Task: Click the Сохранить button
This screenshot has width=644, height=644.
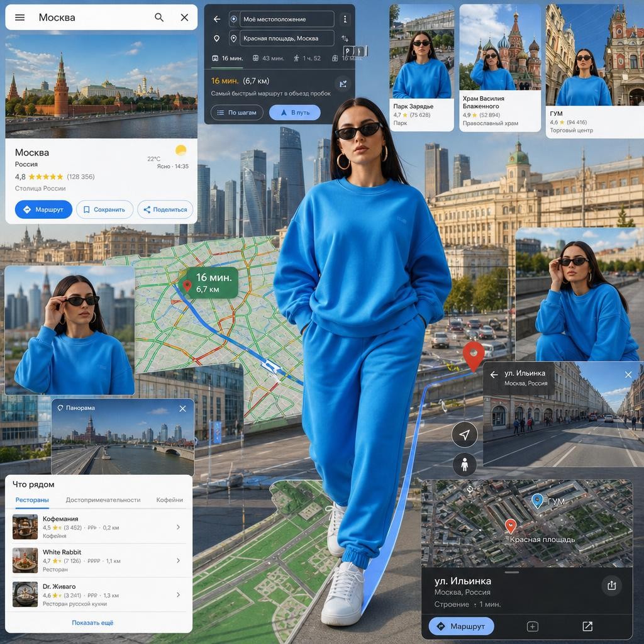Action: point(105,209)
